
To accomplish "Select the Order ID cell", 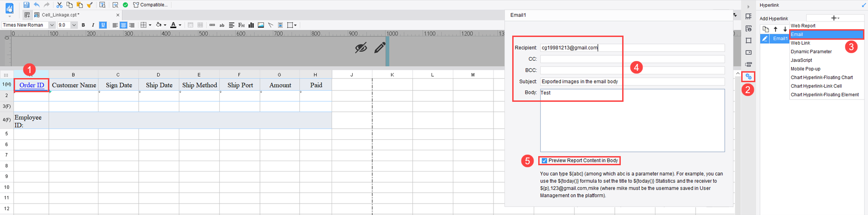I will tap(31, 85).
